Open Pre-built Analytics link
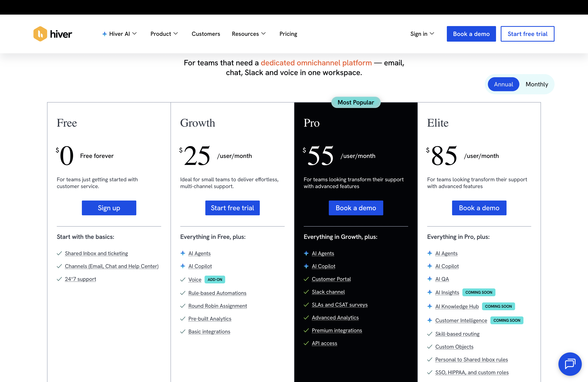Screen dimensions: 588x382 (x=210, y=319)
